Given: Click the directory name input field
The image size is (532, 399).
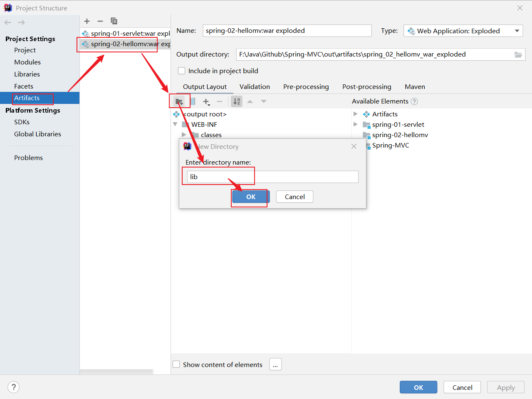Looking at the screenshot, I should pos(272,177).
